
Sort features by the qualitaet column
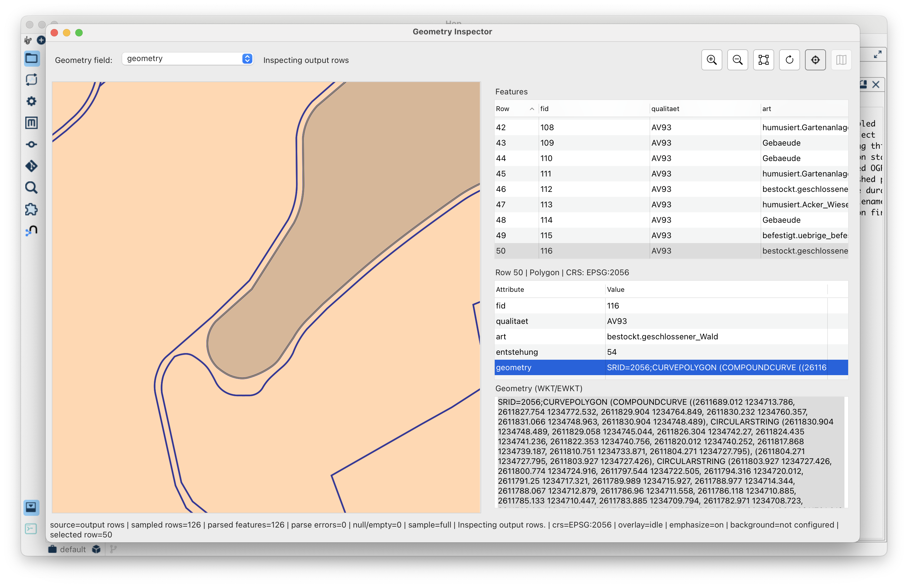705,109
